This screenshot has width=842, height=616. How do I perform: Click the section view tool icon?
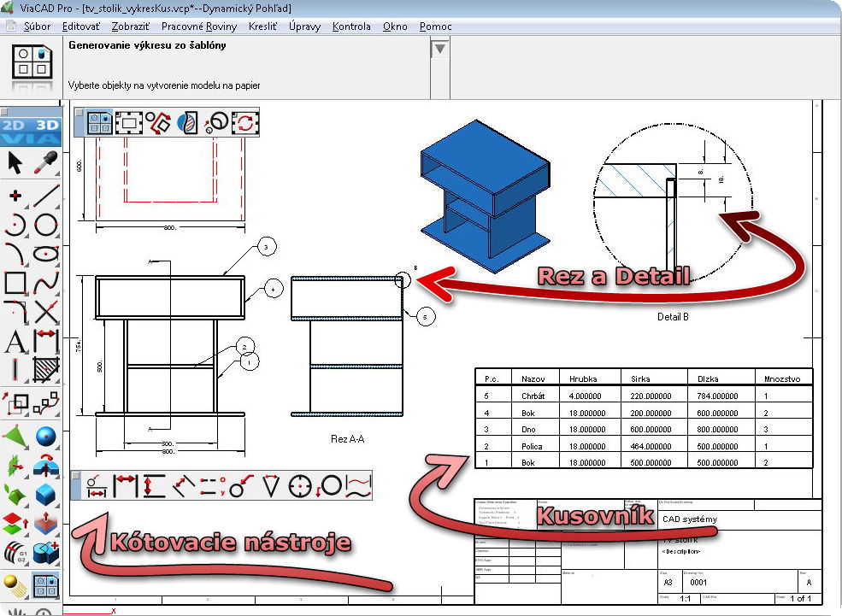187,123
